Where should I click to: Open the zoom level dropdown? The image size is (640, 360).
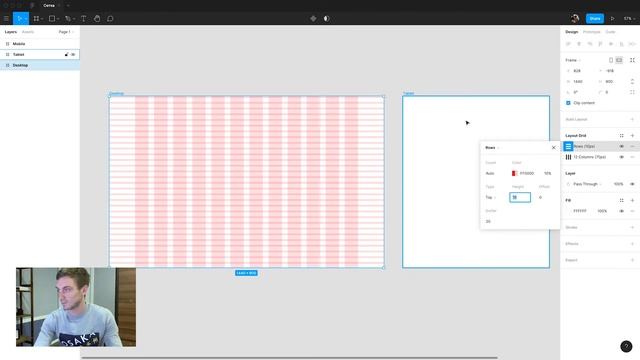[x=629, y=18]
